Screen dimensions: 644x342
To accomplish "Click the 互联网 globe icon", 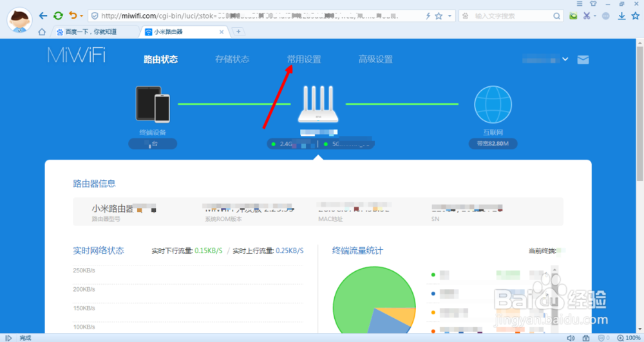I will point(493,104).
